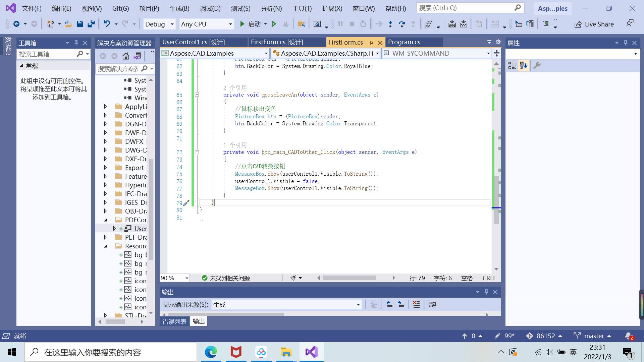This screenshot has width=644, height=362.
Task: Toggle word wrap in the Output toolbar
Action: click(x=432, y=304)
